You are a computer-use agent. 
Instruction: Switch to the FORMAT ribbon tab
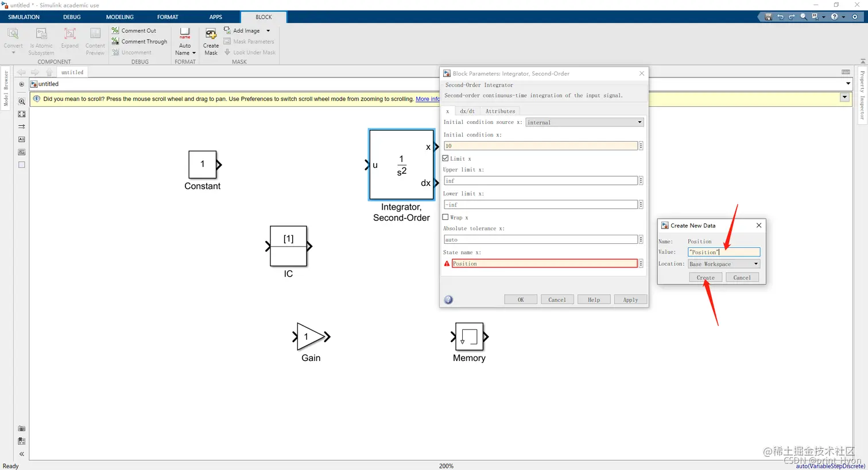[x=168, y=17]
